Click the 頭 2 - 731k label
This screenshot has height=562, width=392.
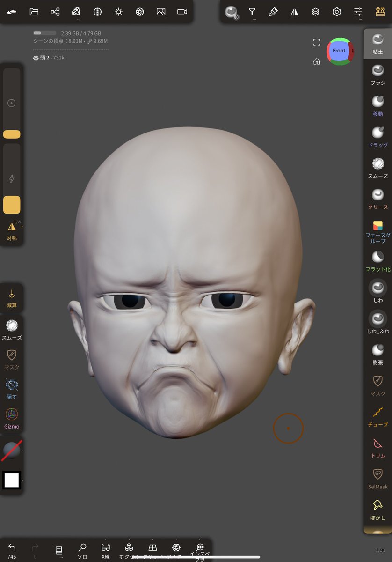coord(48,58)
